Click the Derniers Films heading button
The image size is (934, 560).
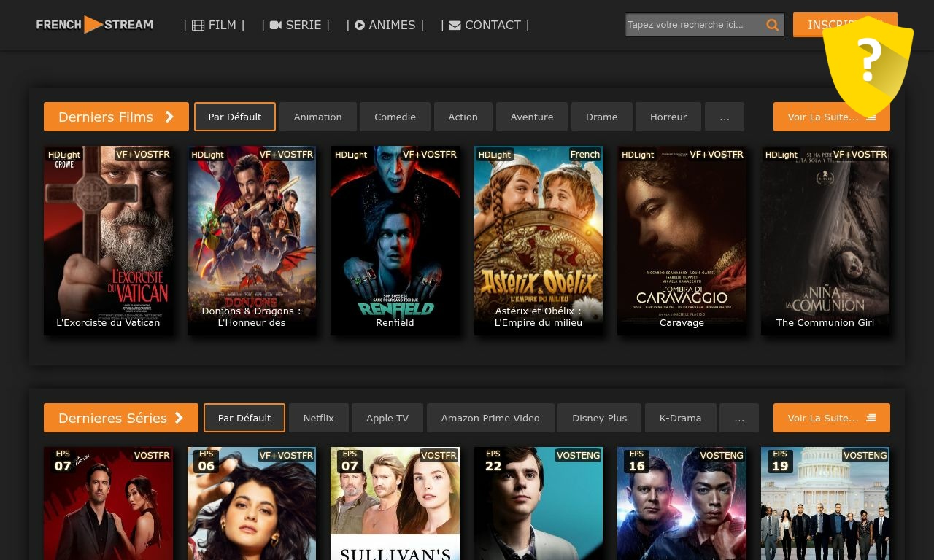tap(116, 117)
